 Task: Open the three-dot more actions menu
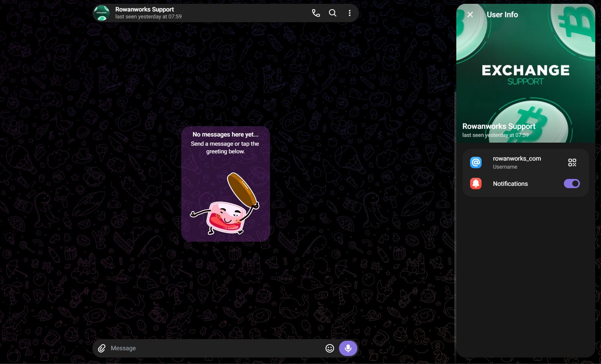tap(349, 13)
